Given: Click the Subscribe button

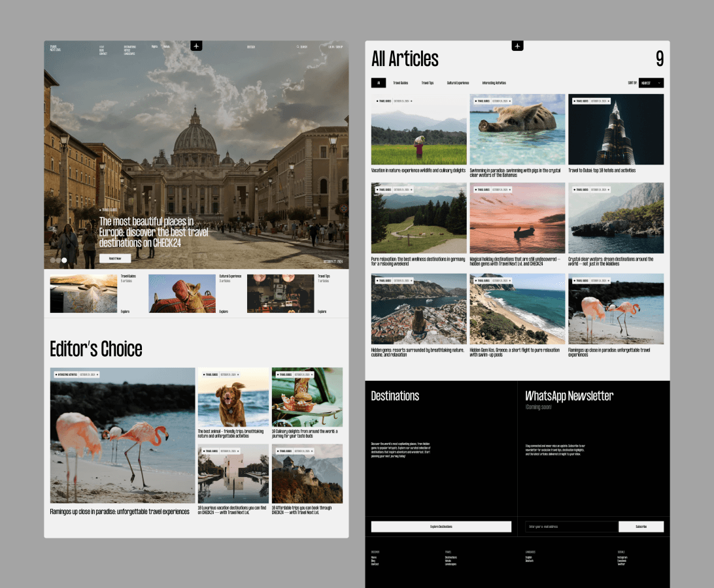Looking at the screenshot, I should [641, 527].
